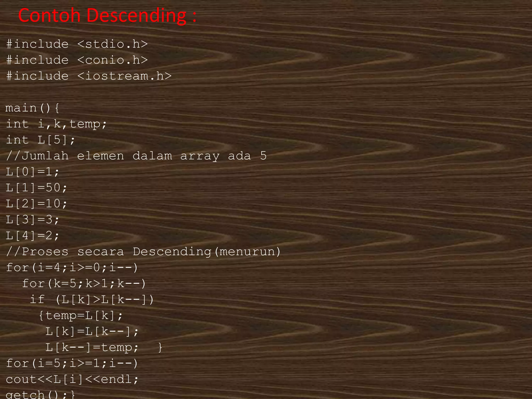Image resolution: width=532 pixels, height=399 pixels.
Task: Click the 'L[2]=10;' assignment line
Action: (x=36, y=204)
